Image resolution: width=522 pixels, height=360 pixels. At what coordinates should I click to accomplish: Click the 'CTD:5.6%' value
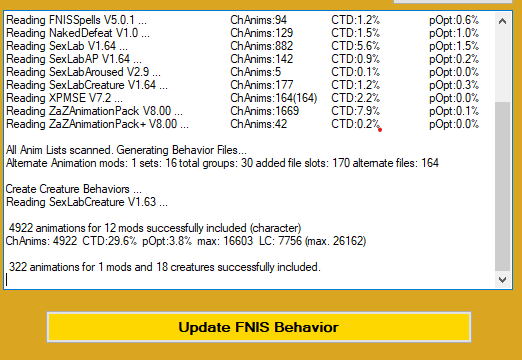[x=355, y=46]
